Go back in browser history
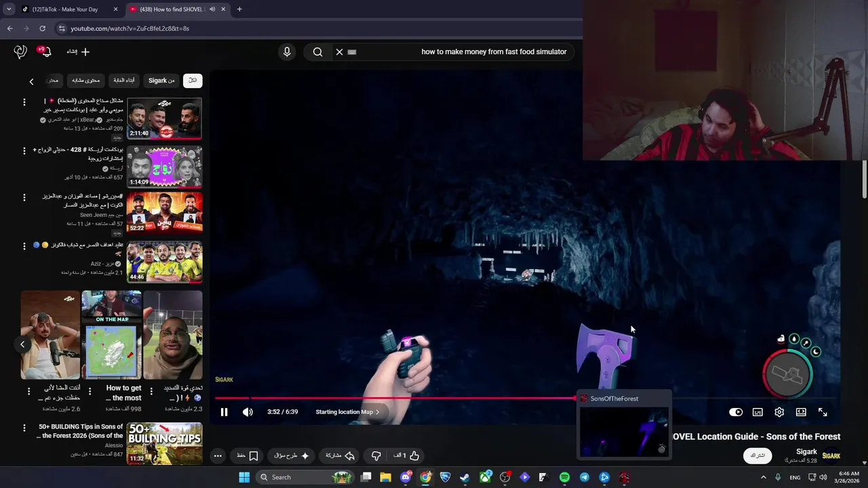The image size is (868, 488). pos(9,28)
